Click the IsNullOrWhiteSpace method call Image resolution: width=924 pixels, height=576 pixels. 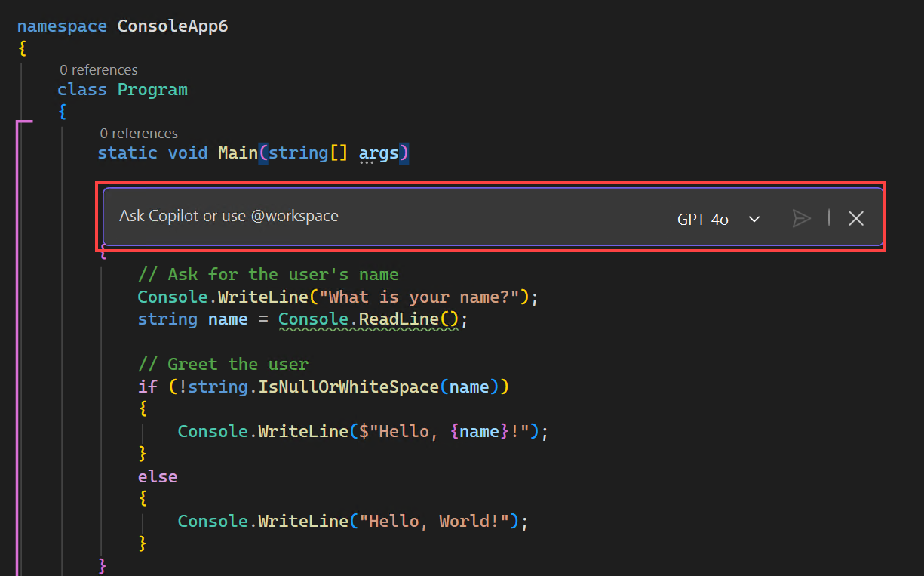pyautogui.click(x=347, y=386)
